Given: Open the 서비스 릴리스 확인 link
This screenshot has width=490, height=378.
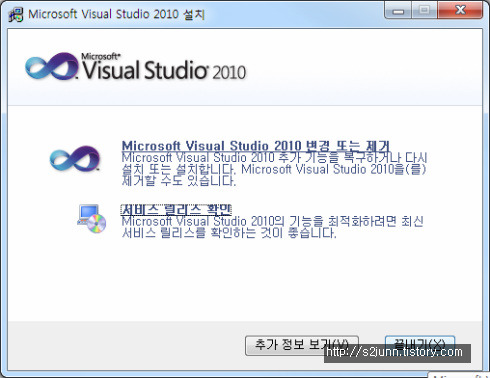Looking at the screenshot, I should (176, 210).
